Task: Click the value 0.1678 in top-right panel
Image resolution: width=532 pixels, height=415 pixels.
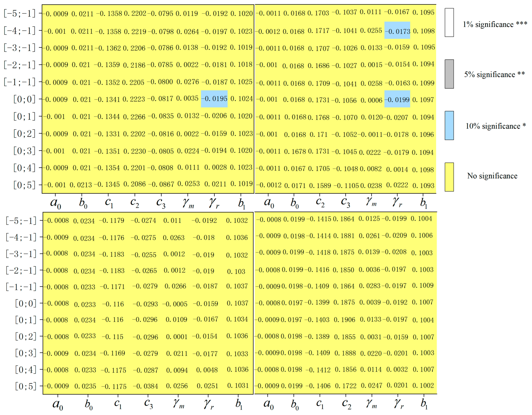Action: point(295,151)
